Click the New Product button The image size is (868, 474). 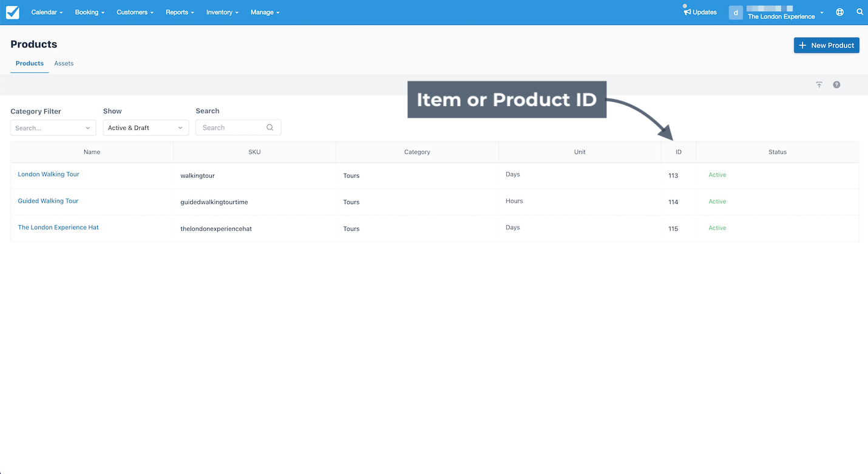tap(826, 45)
